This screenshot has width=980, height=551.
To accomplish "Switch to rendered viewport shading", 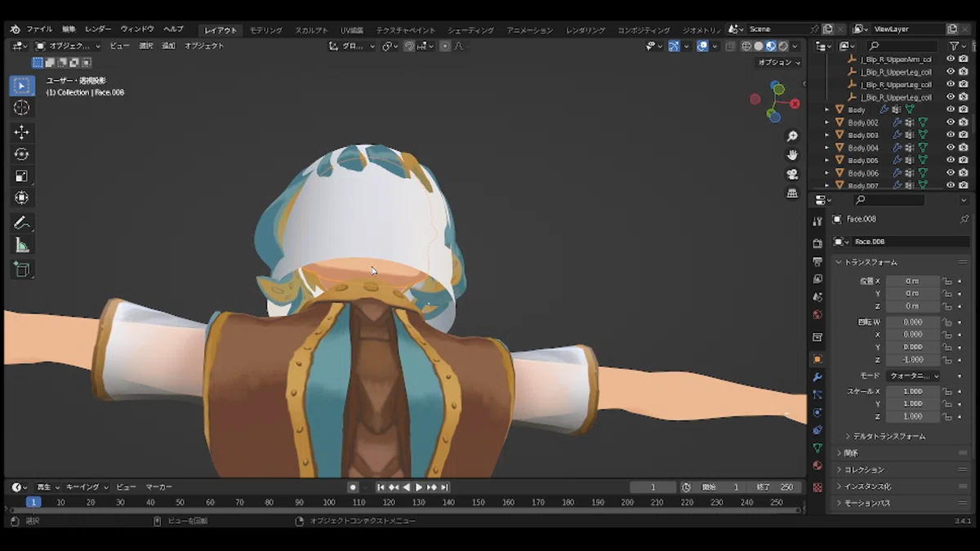I will click(x=782, y=47).
